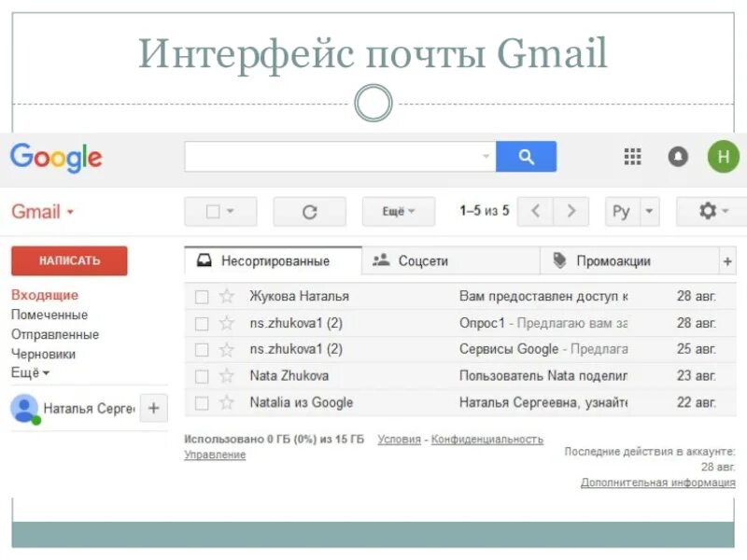Click the Google logo

click(x=56, y=158)
